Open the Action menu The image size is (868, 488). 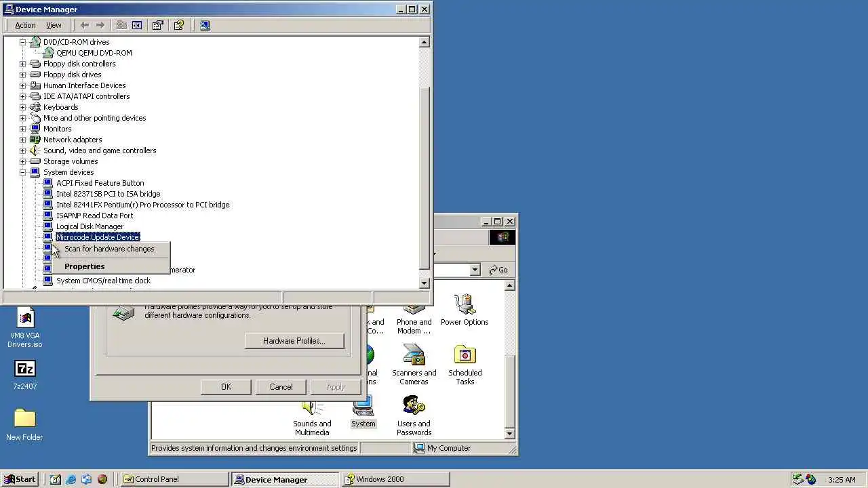pyautogui.click(x=25, y=25)
